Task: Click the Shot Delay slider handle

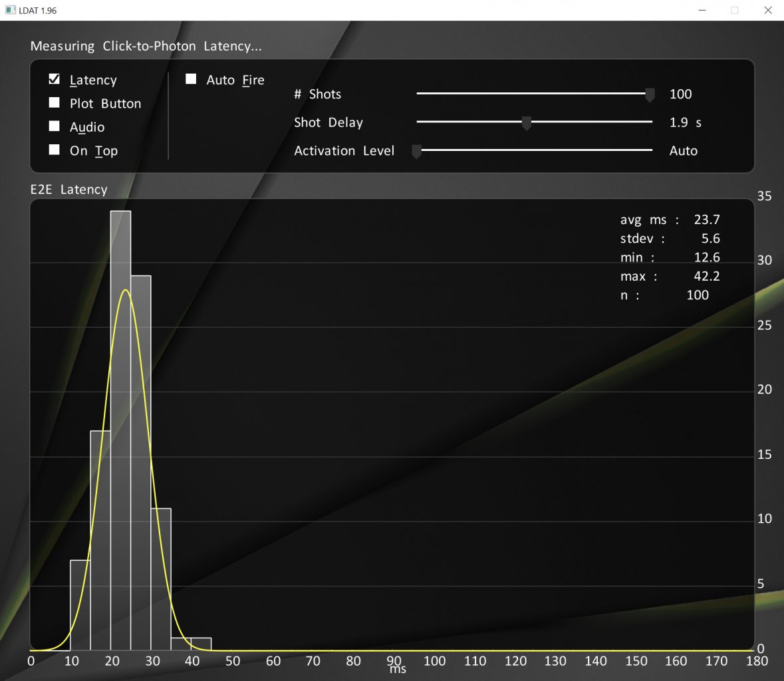Action: tap(526, 123)
